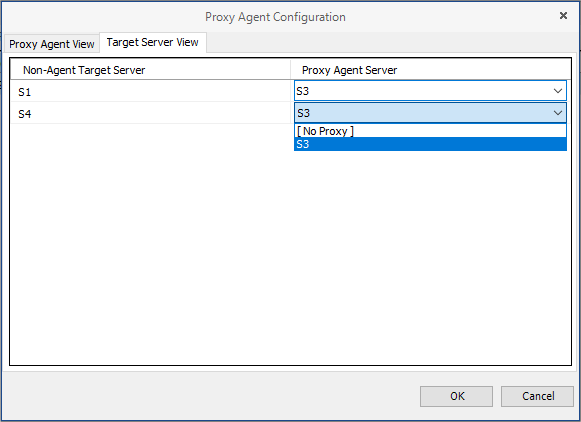Click the S3 combo box value in S4 row

pos(422,113)
